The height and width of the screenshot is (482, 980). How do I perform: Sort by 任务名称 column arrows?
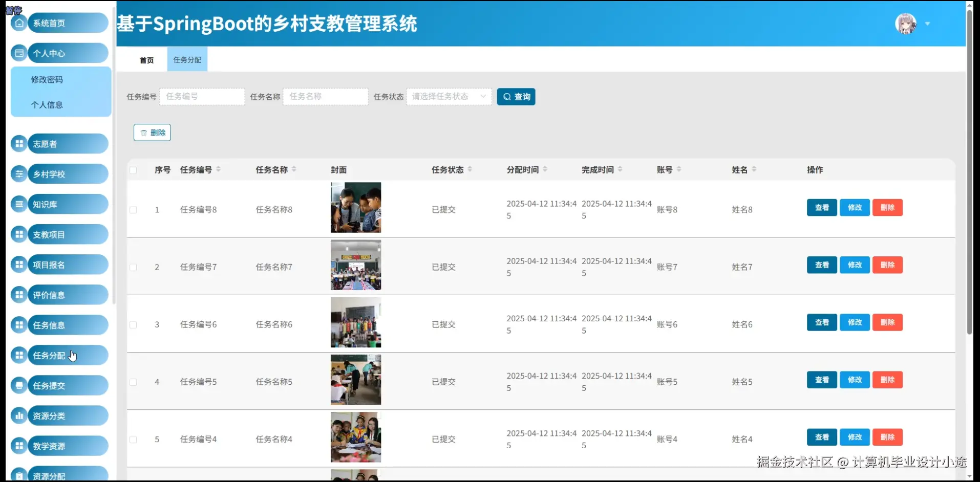294,169
